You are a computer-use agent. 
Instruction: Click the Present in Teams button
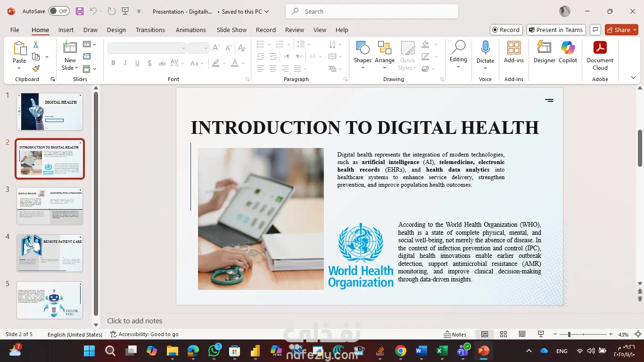[556, 30]
